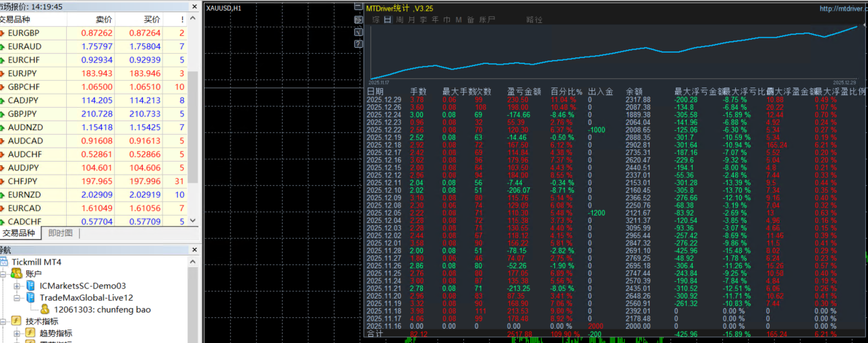Expand the ICMarketsSC-Demo03 tree node
This screenshot has width=868, height=343.
point(17,286)
